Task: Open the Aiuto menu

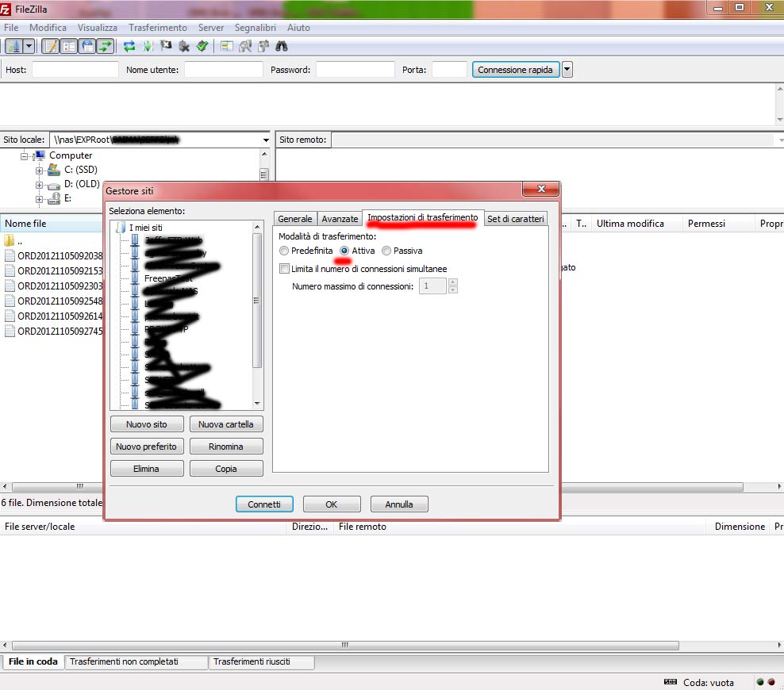Action: coord(298,28)
